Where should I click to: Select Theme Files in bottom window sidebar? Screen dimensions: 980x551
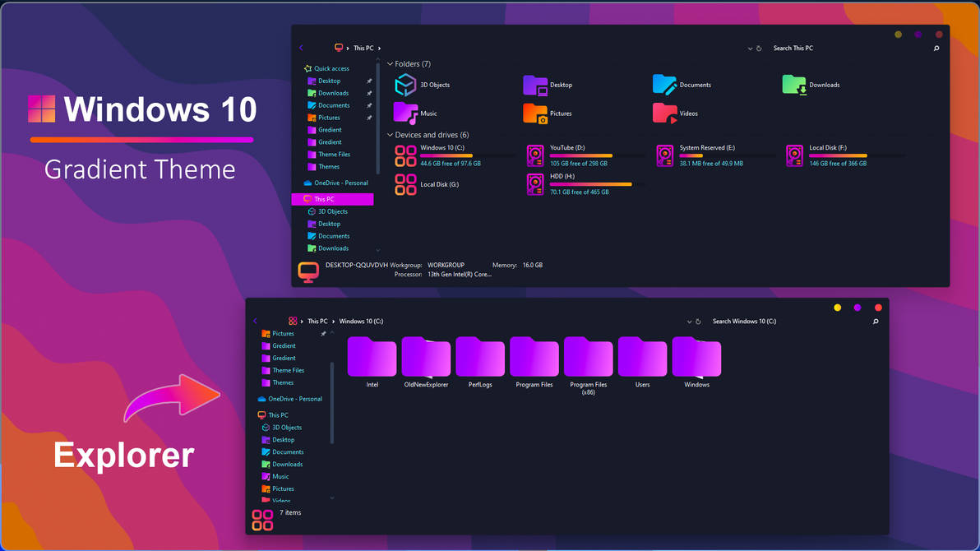(x=283, y=370)
